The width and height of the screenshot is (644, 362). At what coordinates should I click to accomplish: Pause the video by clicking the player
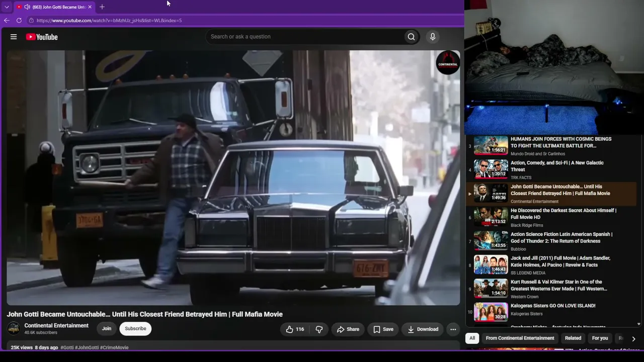(233, 177)
